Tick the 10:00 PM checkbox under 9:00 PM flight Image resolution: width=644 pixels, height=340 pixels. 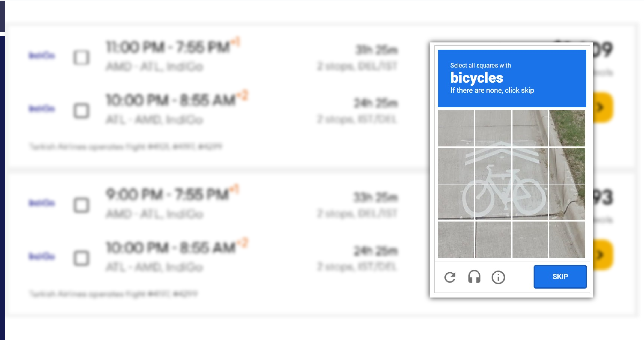[x=81, y=258]
